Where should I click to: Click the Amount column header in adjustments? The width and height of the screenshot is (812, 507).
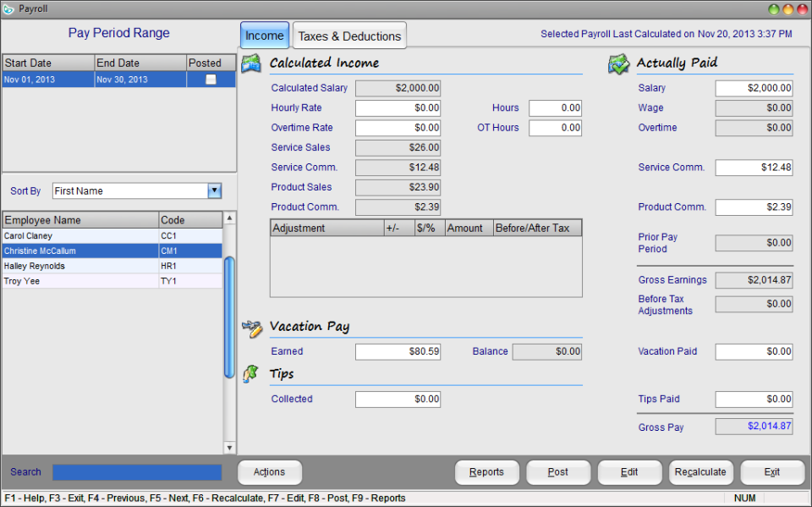pos(469,228)
